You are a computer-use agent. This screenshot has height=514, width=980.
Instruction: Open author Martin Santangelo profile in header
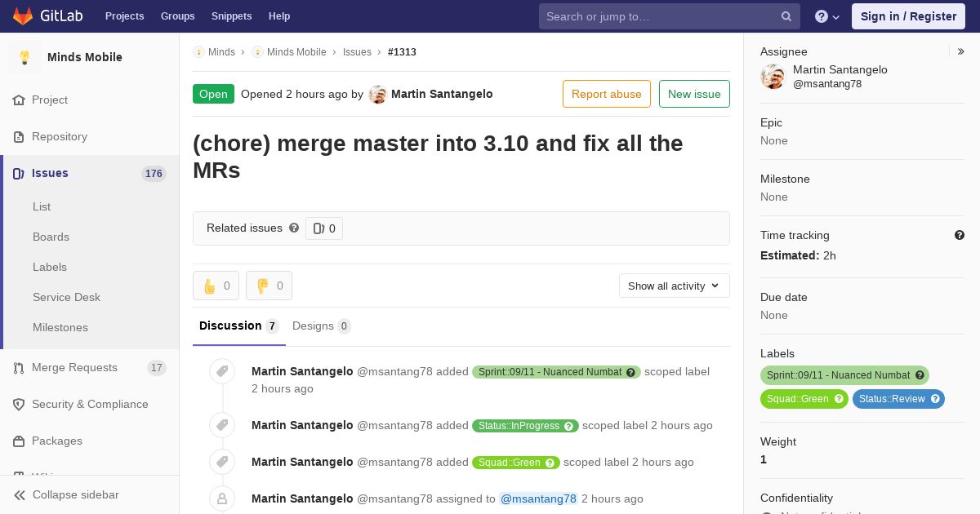(x=442, y=94)
